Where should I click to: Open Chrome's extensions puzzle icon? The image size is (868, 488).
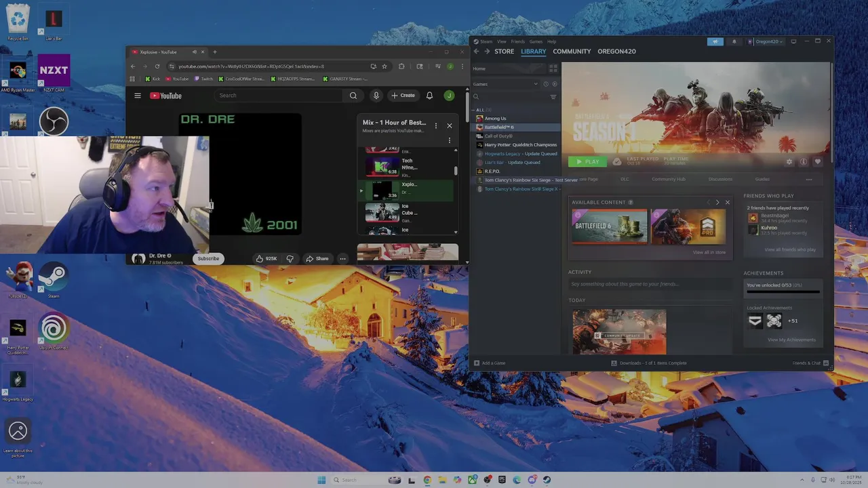point(401,66)
